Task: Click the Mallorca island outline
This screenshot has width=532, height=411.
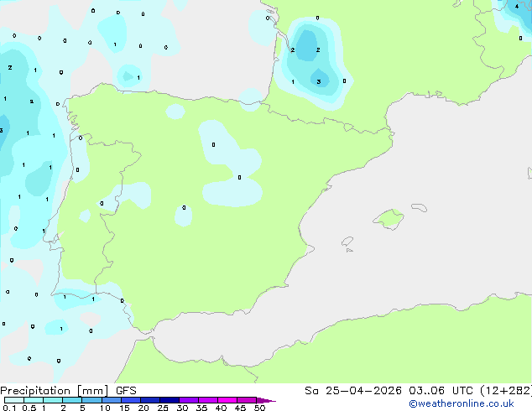Action: (389, 219)
